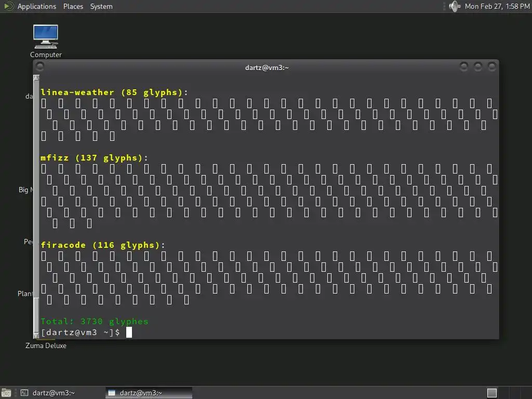Click the Applications menu logo icon
The image size is (532, 399).
click(8, 6)
